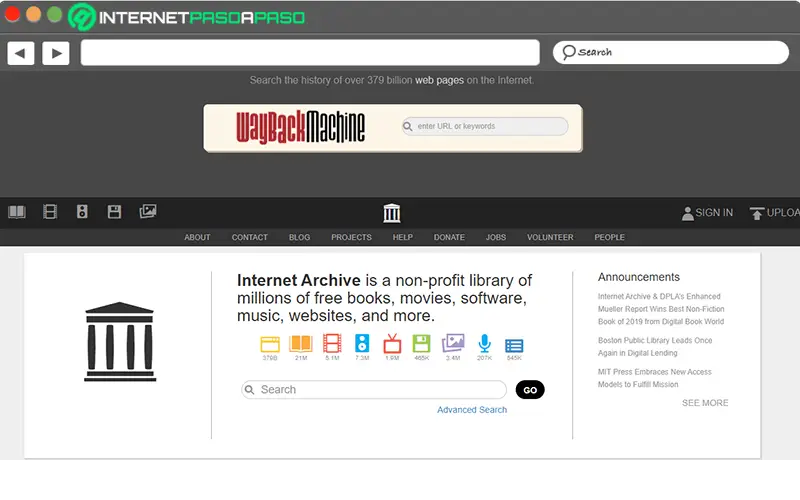This screenshot has height=500, width=800.
Task: Open the yellow web pages icon (379B)
Action: 270,344
